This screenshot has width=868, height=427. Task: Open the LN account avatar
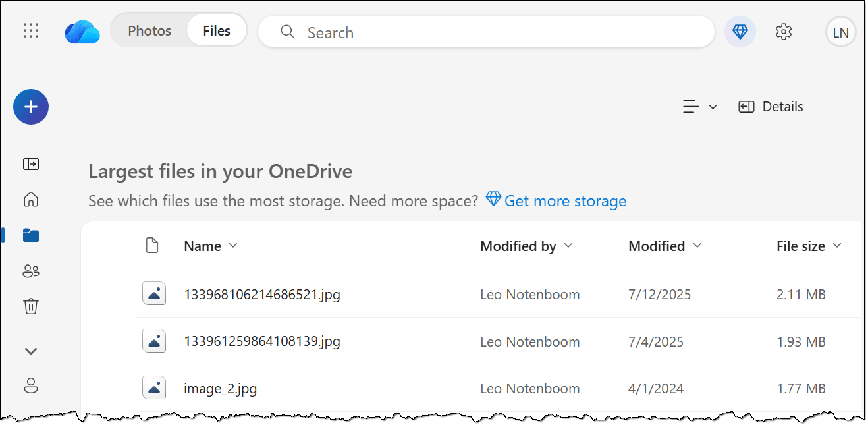pyautogui.click(x=840, y=32)
